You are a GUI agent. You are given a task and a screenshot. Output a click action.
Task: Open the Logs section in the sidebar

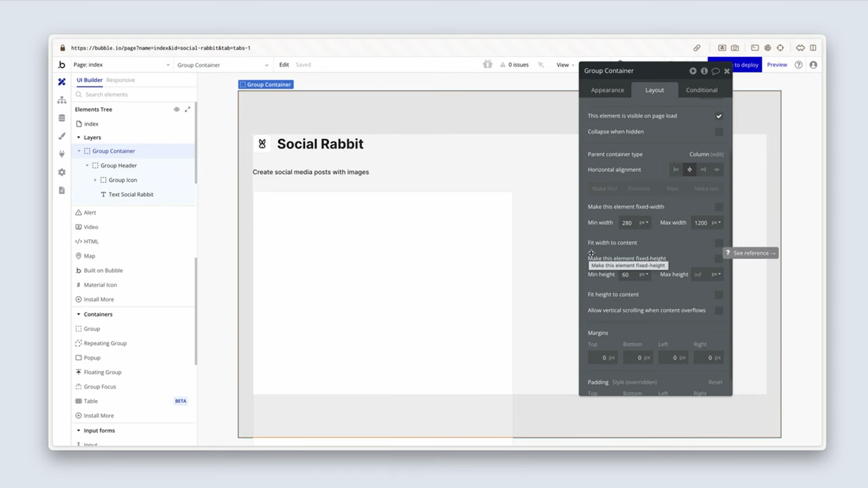click(62, 190)
